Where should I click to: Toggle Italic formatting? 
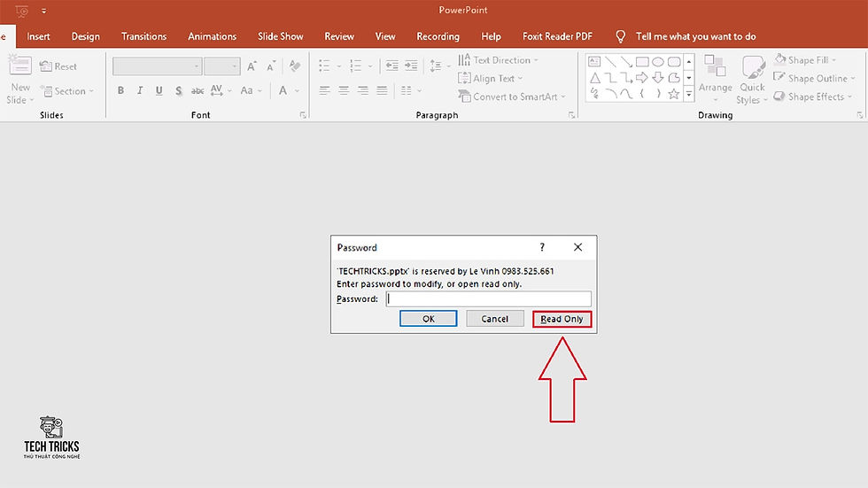[140, 90]
